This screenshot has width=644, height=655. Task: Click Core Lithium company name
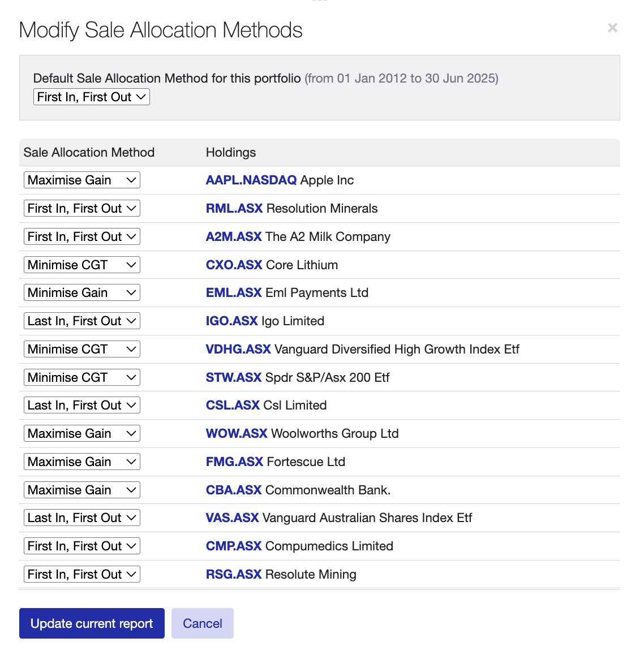point(302,265)
